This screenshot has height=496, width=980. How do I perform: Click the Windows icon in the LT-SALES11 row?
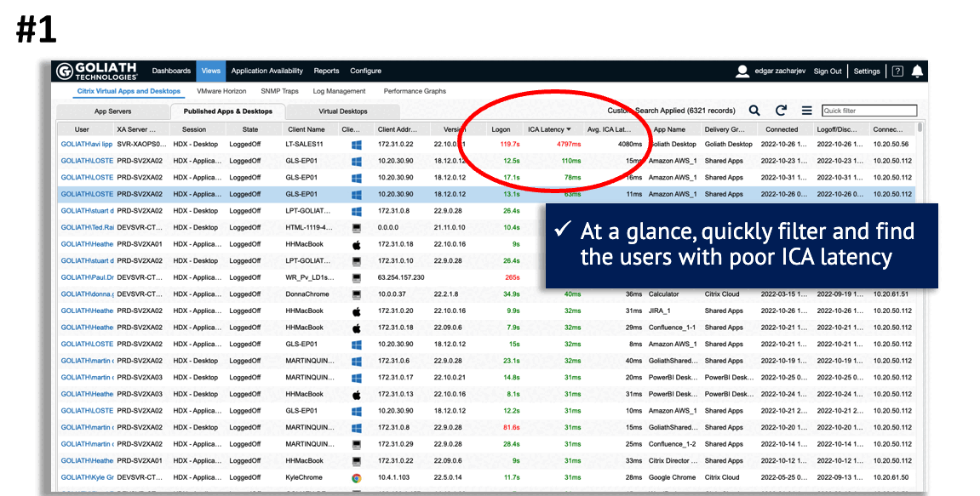356,145
